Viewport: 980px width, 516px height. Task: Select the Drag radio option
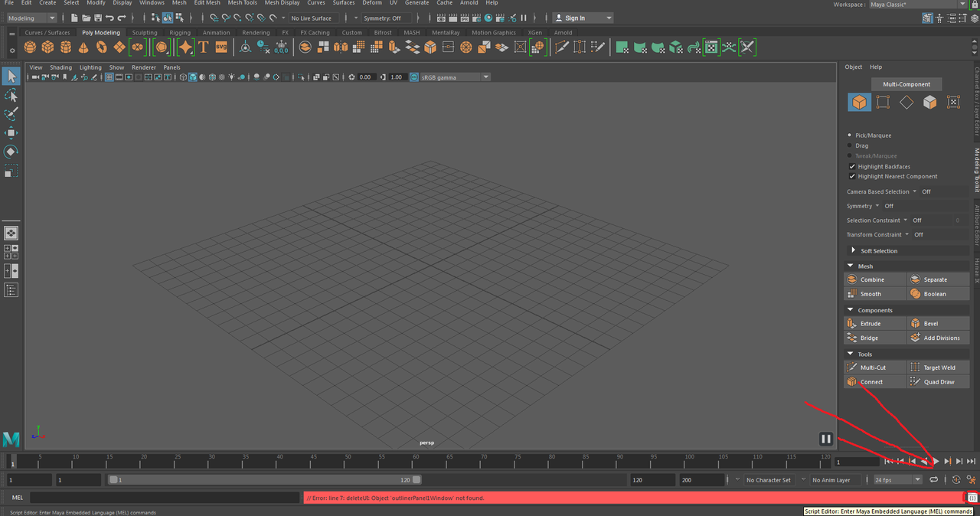pyautogui.click(x=850, y=145)
